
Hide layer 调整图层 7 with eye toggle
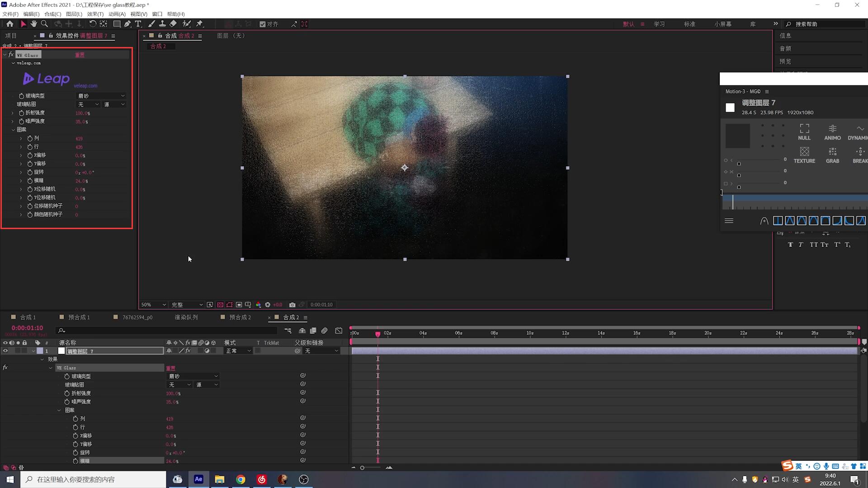pos(5,351)
